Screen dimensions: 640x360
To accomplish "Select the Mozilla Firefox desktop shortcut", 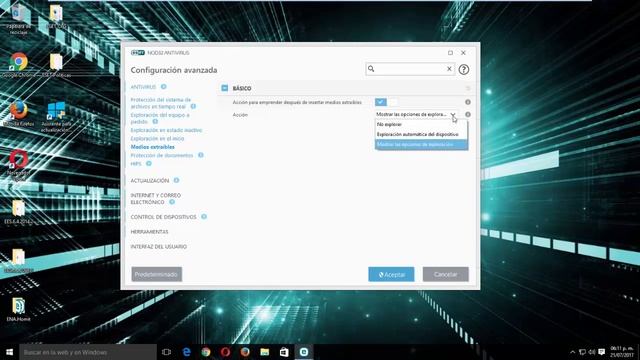I will coord(18,114).
